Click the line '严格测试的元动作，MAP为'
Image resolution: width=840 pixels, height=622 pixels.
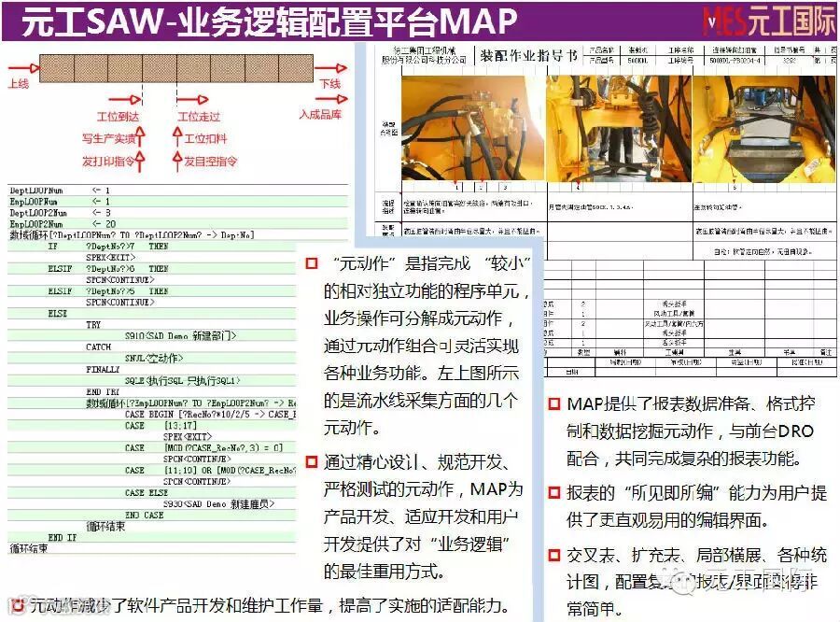click(x=423, y=489)
